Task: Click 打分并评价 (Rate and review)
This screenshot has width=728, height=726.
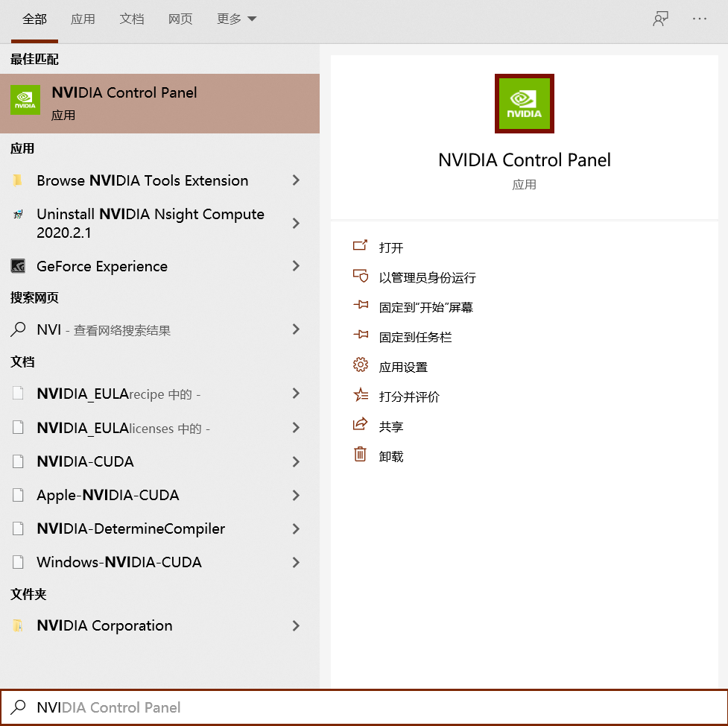Action: 409,397
